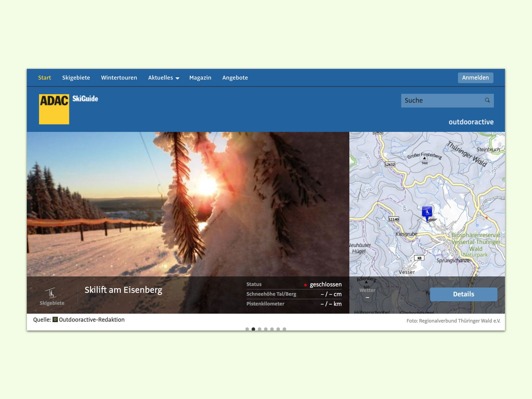Click the snowy ski slope slideshow photo
Screen dimensions: 532x399
click(188, 204)
